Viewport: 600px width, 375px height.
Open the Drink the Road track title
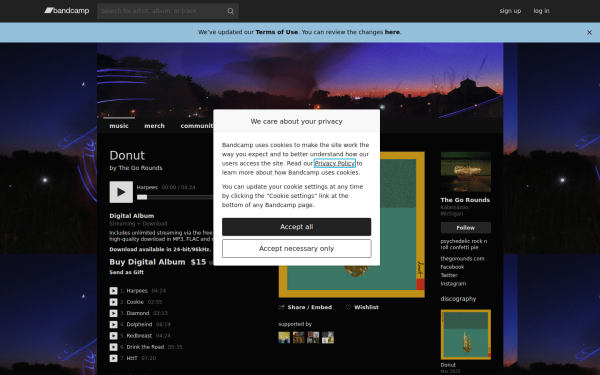tap(145, 347)
